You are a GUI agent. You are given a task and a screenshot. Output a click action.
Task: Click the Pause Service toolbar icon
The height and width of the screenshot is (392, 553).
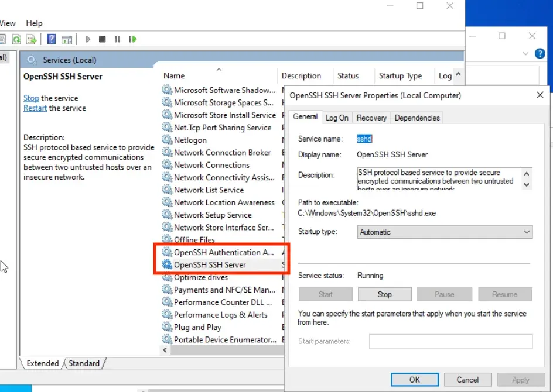pyautogui.click(x=117, y=39)
